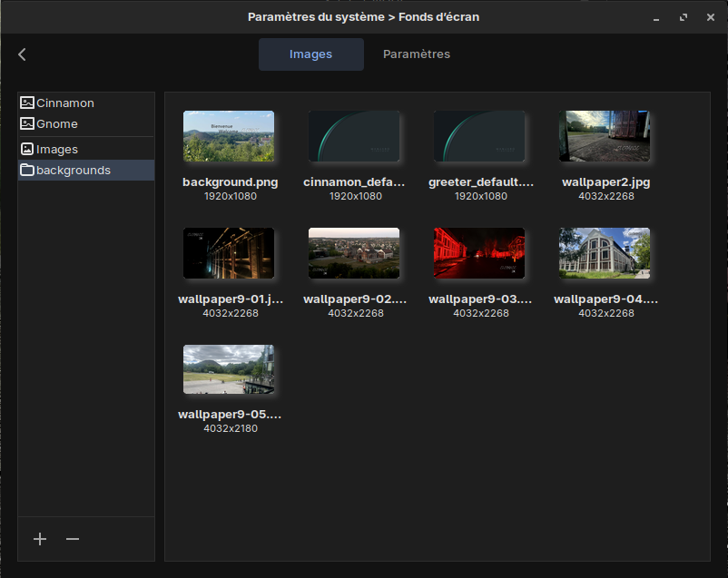Choose the wallpaper9-02 aerial town image
728x578 pixels.
tap(354, 253)
